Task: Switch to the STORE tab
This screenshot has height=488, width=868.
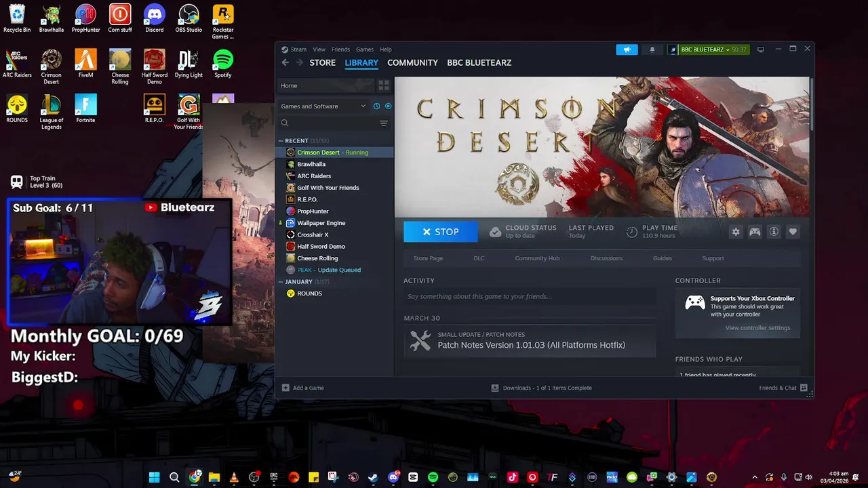Action: point(323,62)
